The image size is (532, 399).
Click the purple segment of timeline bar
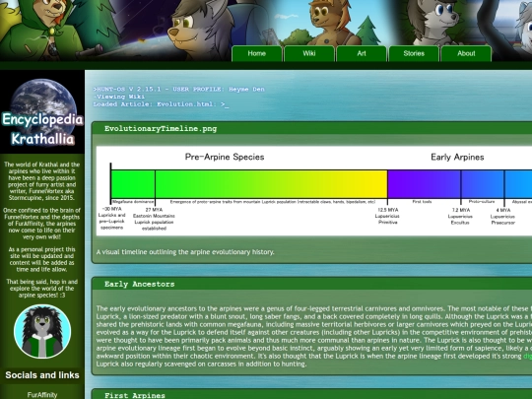tap(424, 184)
